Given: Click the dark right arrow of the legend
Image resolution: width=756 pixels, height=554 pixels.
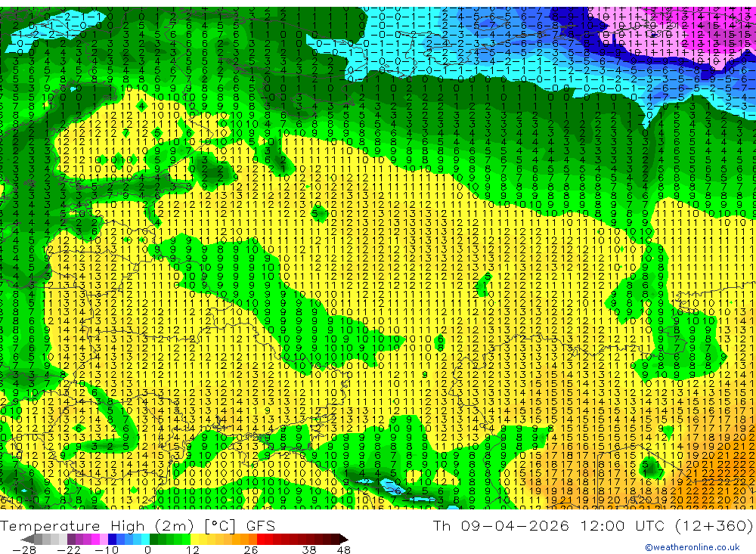Looking at the screenshot, I should (344, 540).
